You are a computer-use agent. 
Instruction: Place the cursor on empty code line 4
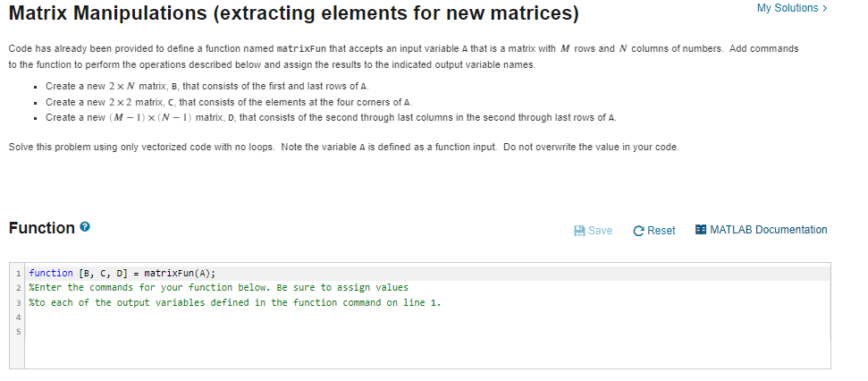[426, 317]
